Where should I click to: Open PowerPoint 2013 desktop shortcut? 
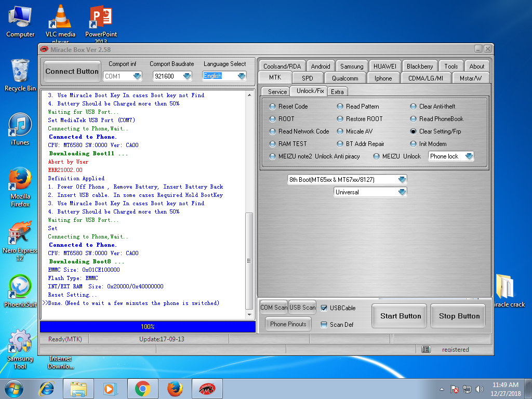click(101, 24)
